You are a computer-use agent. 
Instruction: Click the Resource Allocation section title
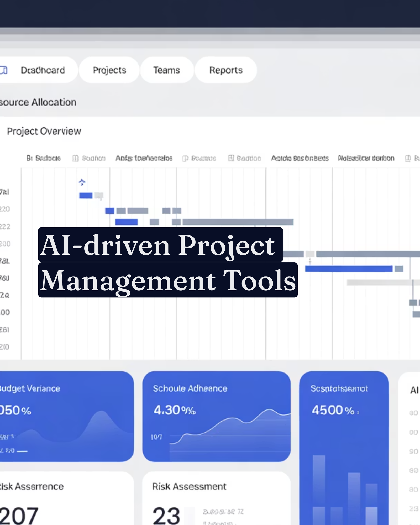(x=38, y=102)
